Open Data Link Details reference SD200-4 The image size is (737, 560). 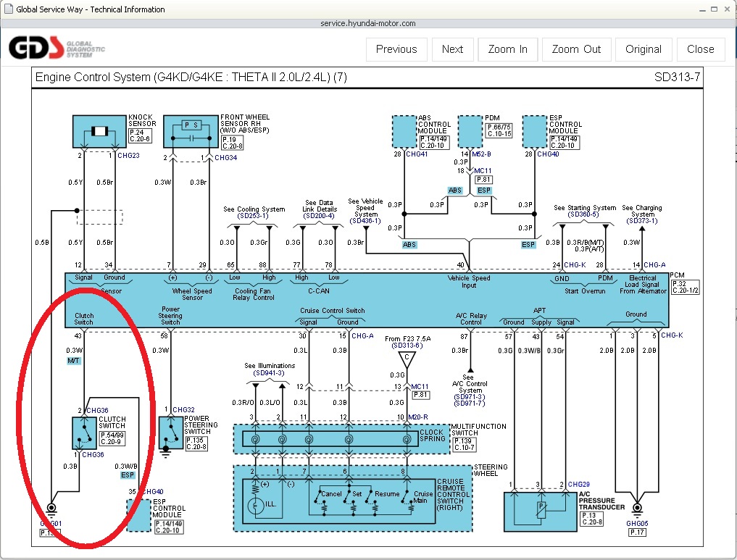point(319,216)
